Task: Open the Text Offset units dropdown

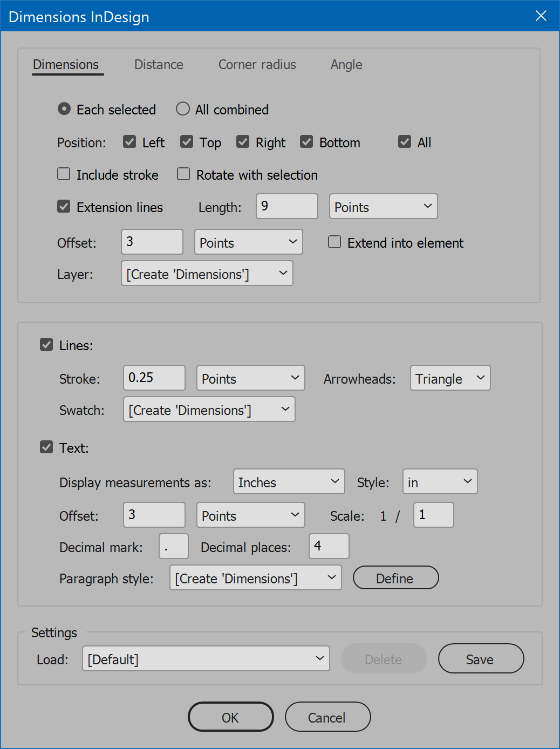Action: (x=251, y=515)
